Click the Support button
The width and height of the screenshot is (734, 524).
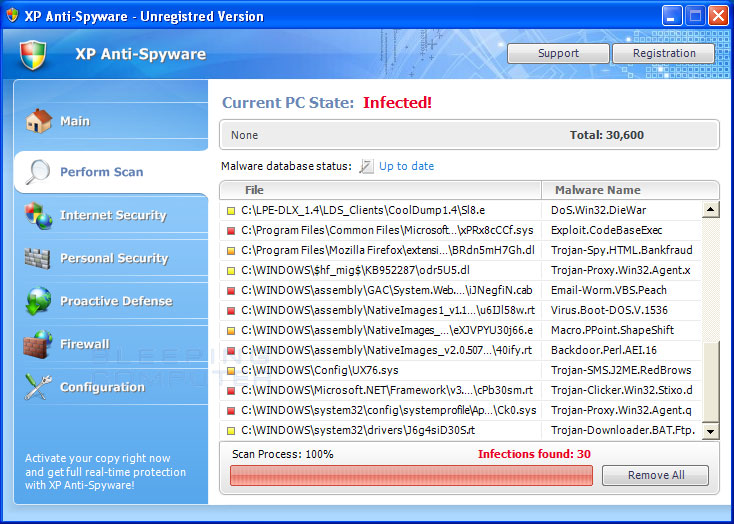558,53
